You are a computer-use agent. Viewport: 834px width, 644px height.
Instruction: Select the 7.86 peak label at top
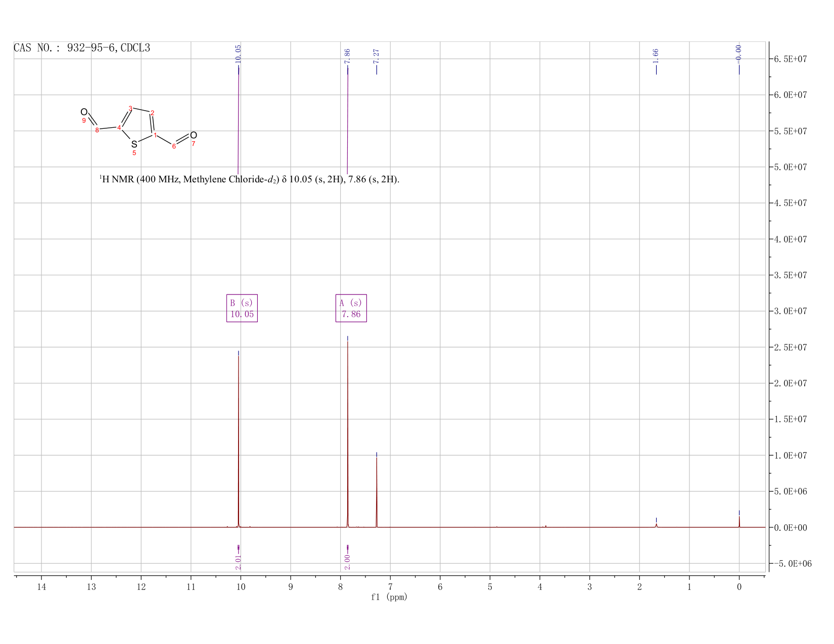tap(348, 56)
